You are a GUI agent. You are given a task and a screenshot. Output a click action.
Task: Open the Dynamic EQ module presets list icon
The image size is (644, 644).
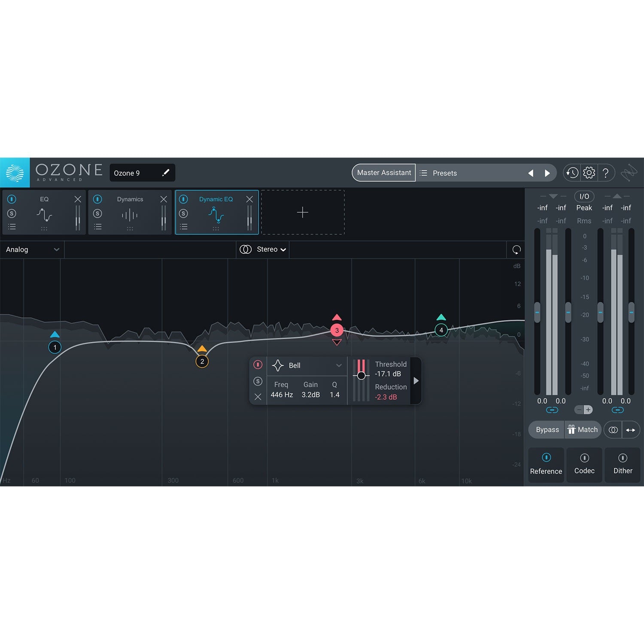184,227
